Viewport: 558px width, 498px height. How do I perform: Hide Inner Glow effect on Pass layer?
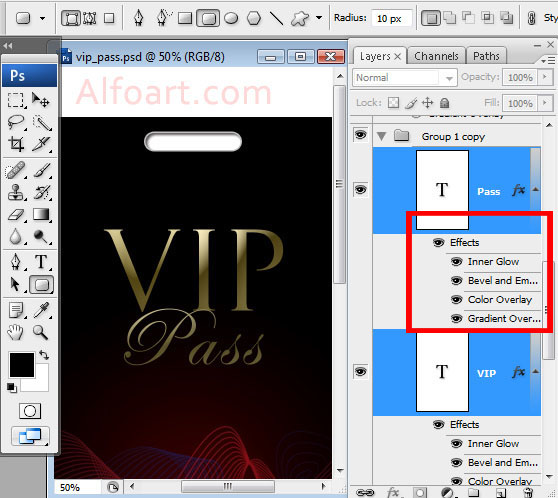pyautogui.click(x=457, y=262)
